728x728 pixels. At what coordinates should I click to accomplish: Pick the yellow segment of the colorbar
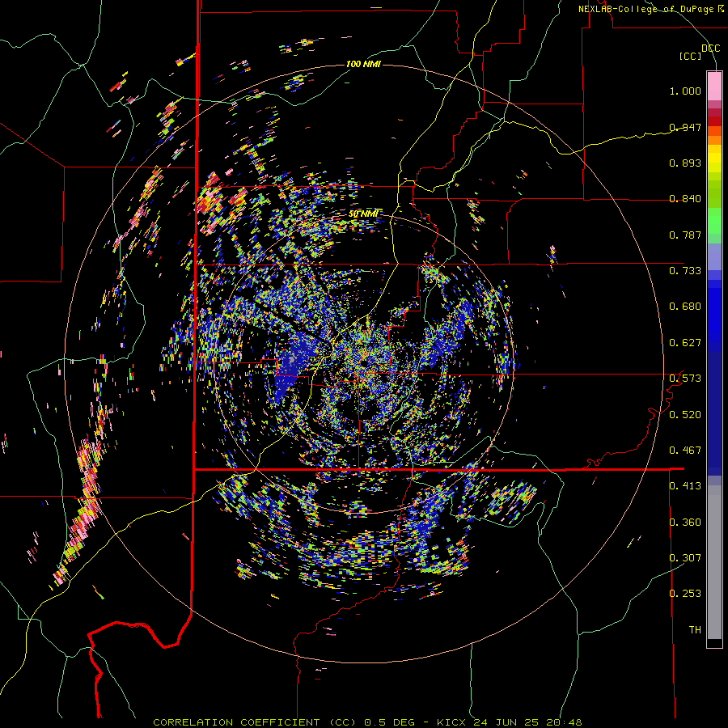click(x=714, y=159)
